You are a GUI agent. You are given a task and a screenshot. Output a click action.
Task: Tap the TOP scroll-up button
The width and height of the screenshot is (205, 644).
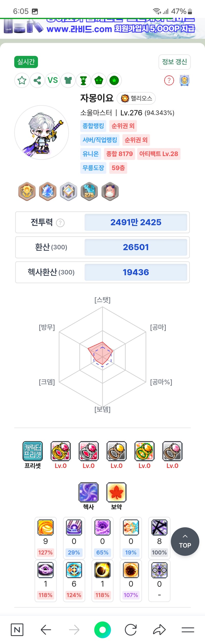[185, 541]
